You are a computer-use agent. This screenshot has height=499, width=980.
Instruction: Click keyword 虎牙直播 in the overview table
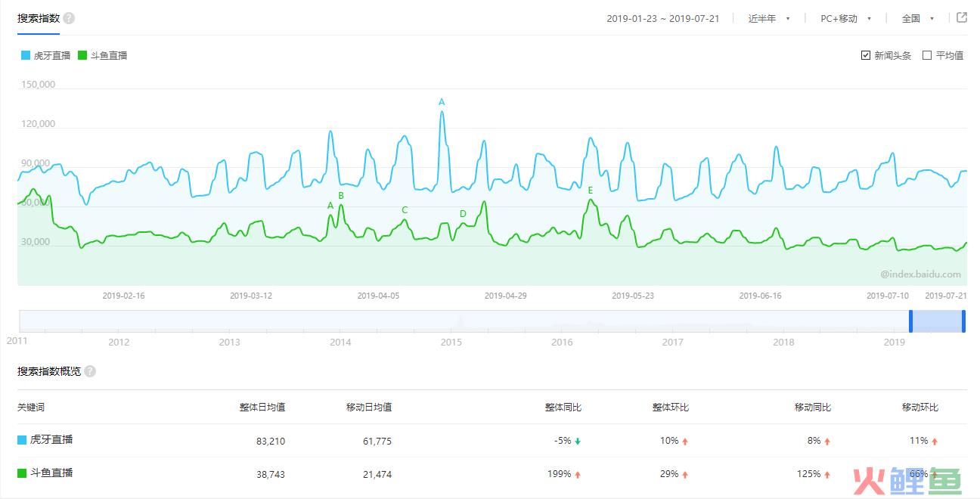[51, 439]
